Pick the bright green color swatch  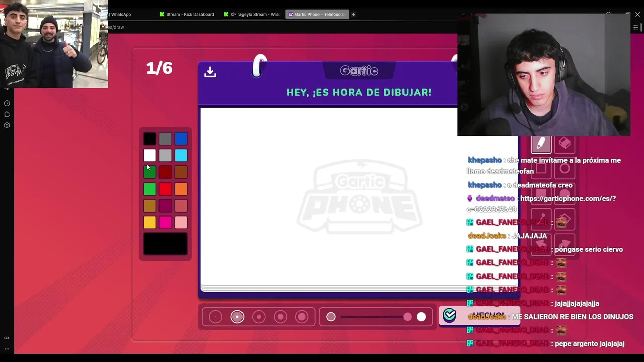[x=150, y=189]
